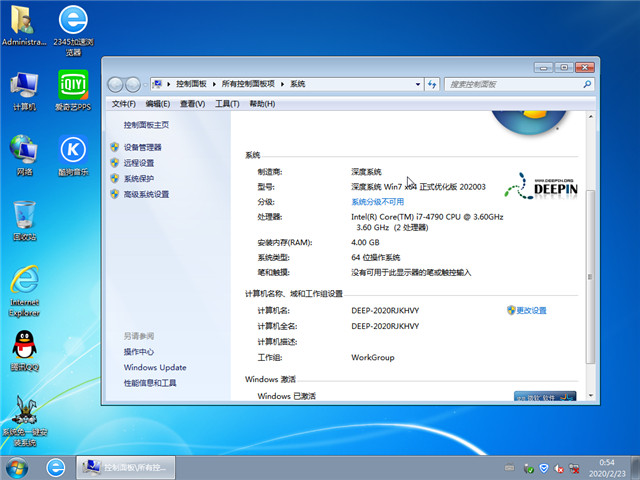Image resolution: width=640 pixels, height=480 pixels.
Task: Select the one-click system reinstall rabbit icon
Action: pyautogui.click(x=24, y=420)
